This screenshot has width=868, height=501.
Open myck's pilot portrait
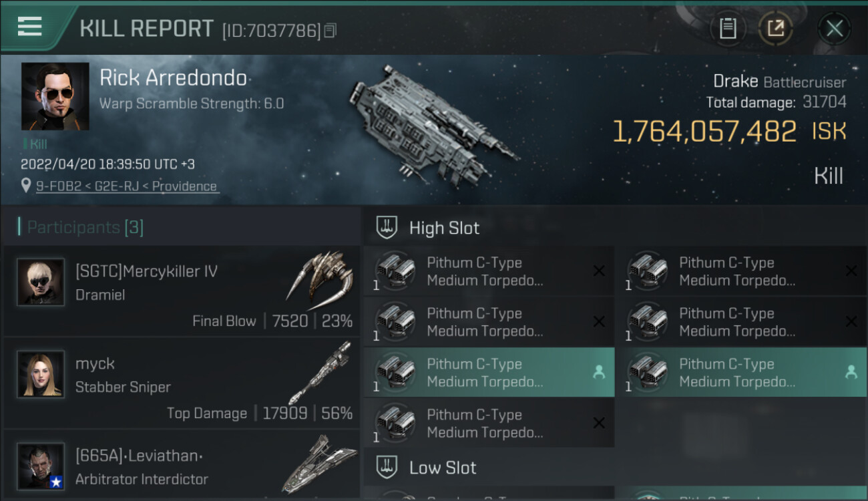41,374
